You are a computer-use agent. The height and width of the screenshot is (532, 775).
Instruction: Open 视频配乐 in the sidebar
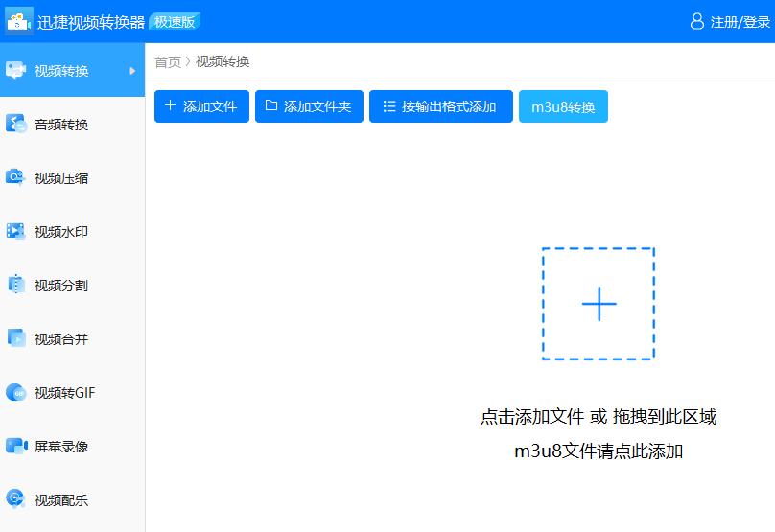72,500
